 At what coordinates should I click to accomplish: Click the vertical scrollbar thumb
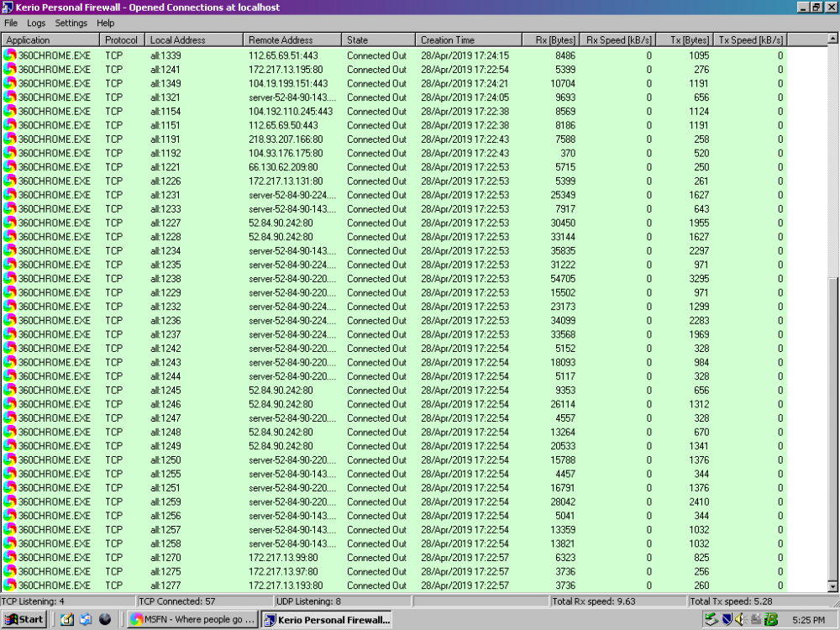pos(832,428)
